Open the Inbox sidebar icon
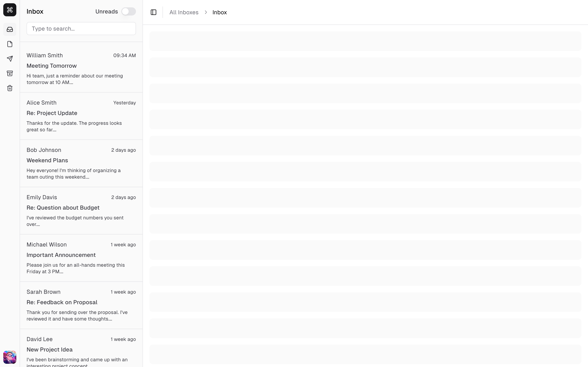The image size is (588, 367). click(10, 29)
